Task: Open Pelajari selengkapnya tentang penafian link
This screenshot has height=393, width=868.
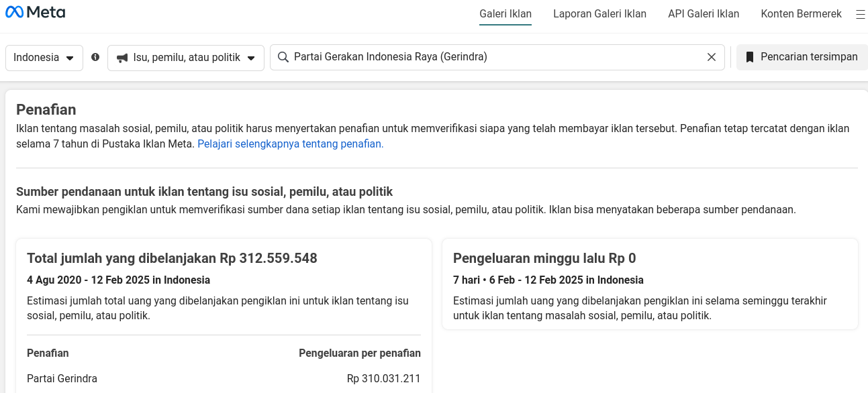Action: (x=291, y=144)
